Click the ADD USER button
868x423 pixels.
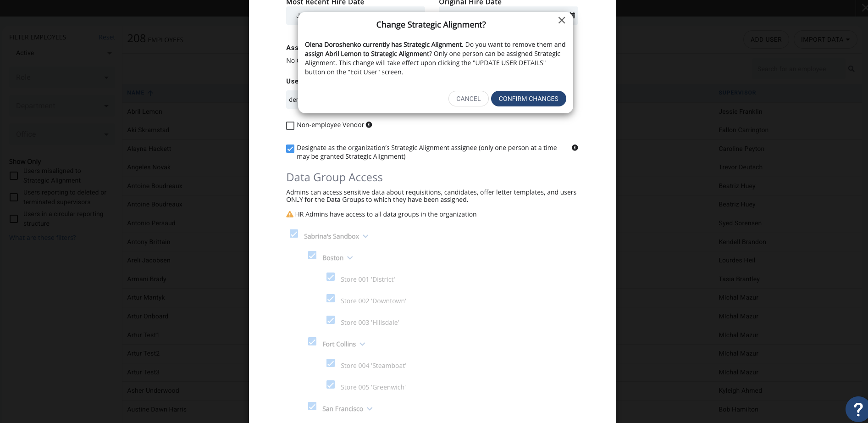766,39
